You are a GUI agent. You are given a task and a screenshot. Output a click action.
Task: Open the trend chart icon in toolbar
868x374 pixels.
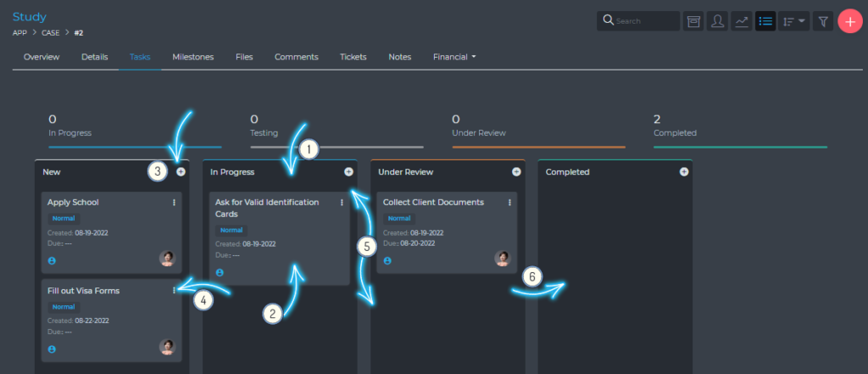(742, 21)
